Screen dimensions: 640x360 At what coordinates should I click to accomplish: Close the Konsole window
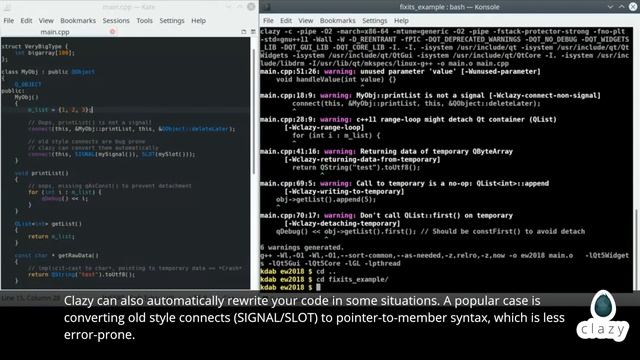point(633,7)
